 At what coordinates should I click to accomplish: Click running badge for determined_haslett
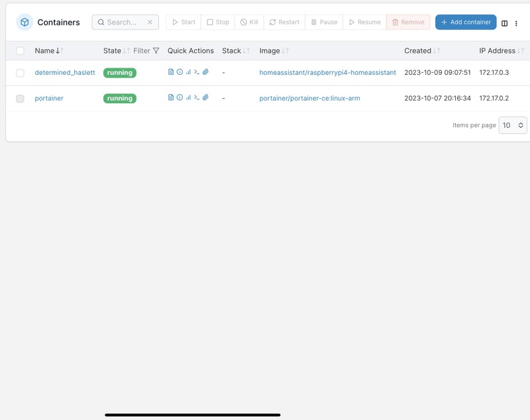click(x=120, y=73)
